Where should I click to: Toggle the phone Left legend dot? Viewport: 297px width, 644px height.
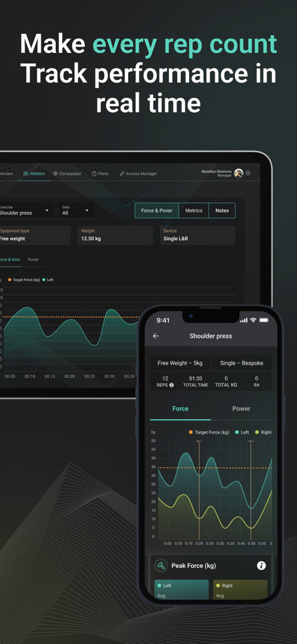coord(237,432)
